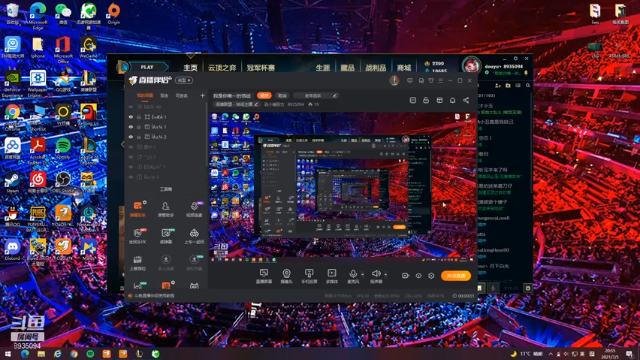Open the Steam desktop shortcut
The width and height of the screenshot is (640, 360).
[12, 182]
